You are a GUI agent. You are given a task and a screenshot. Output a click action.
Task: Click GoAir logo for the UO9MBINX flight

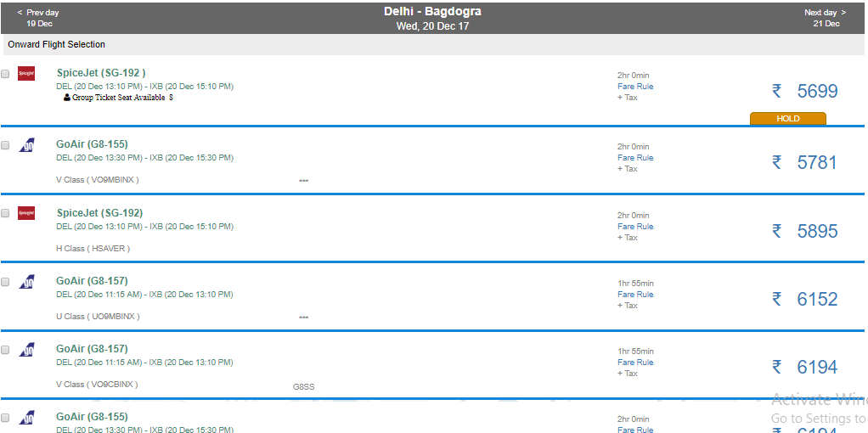(27, 282)
